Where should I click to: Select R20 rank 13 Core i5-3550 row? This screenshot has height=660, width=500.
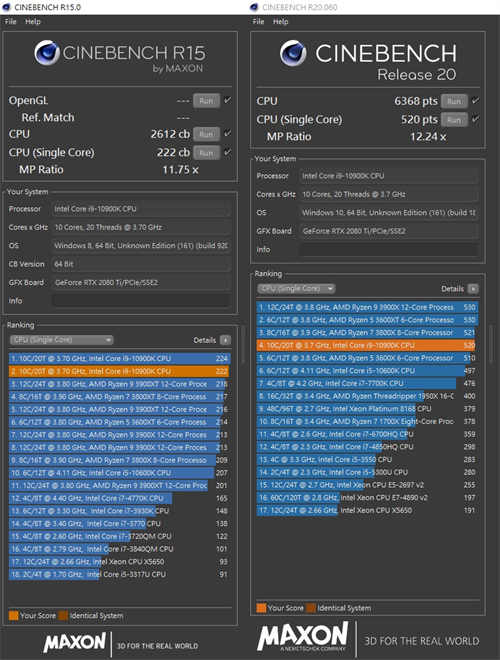click(x=367, y=459)
